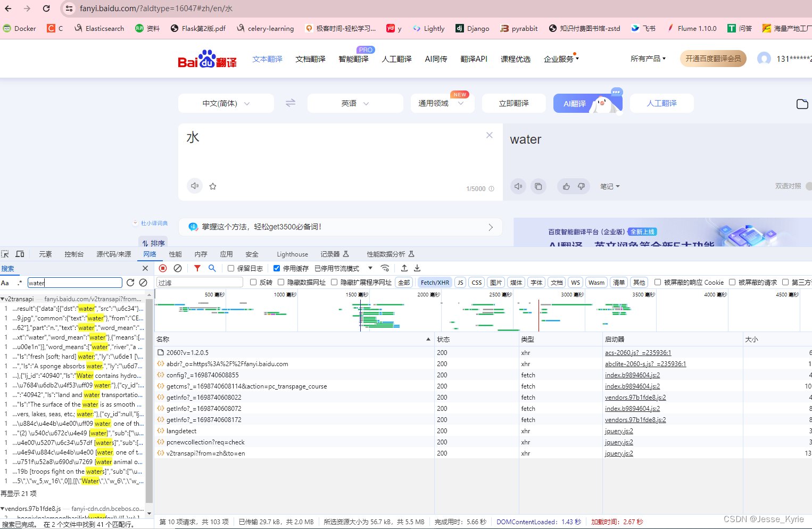The height and width of the screenshot is (529, 812).
Task: Click 人工翻译 button beside AI翻译
Action: (662, 103)
